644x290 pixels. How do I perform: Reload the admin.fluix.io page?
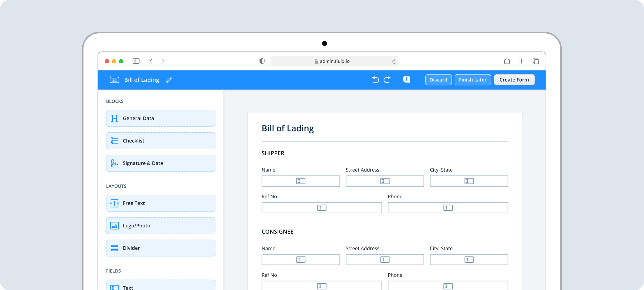pyautogui.click(x=394, y=61)
